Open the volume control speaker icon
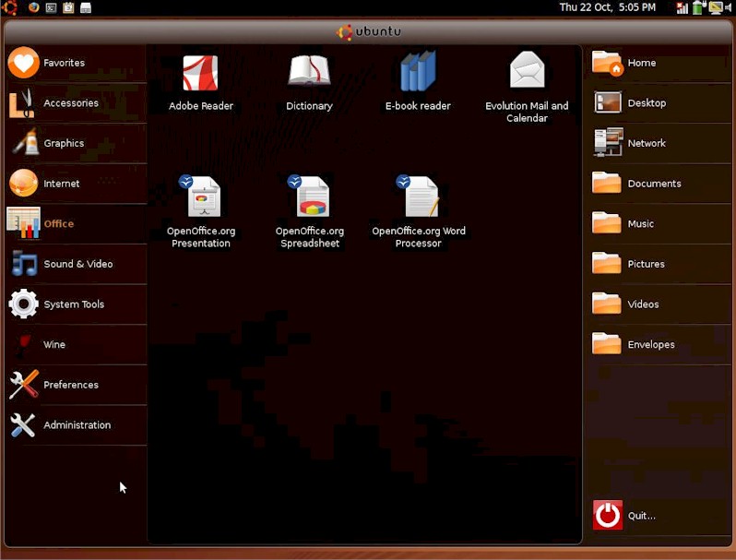 point(729,7)
